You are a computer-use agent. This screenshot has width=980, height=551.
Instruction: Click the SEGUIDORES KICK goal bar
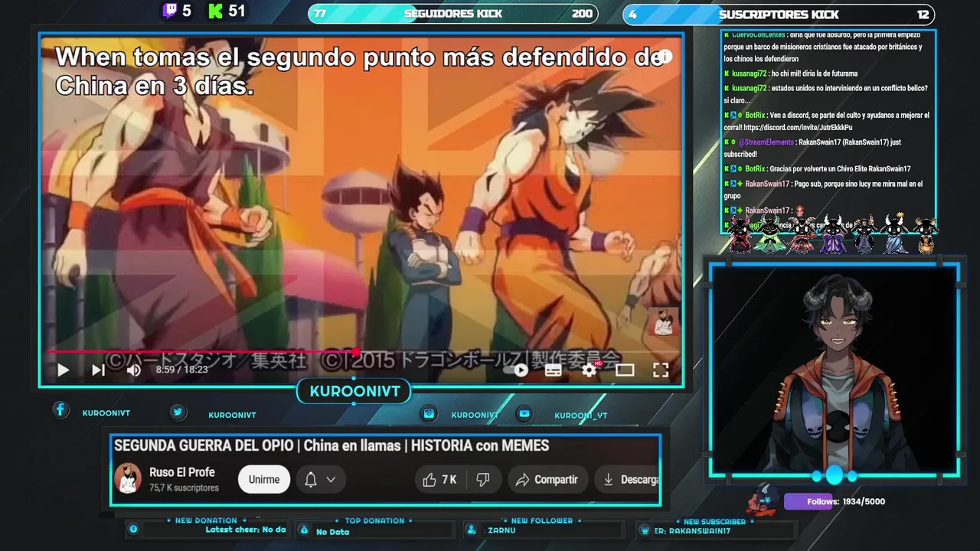(453, 14)
